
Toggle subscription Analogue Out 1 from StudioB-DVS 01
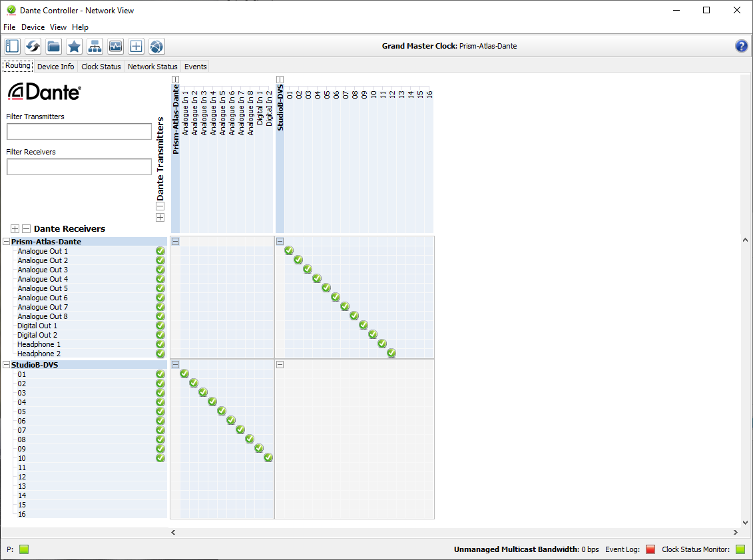(289, 250)
